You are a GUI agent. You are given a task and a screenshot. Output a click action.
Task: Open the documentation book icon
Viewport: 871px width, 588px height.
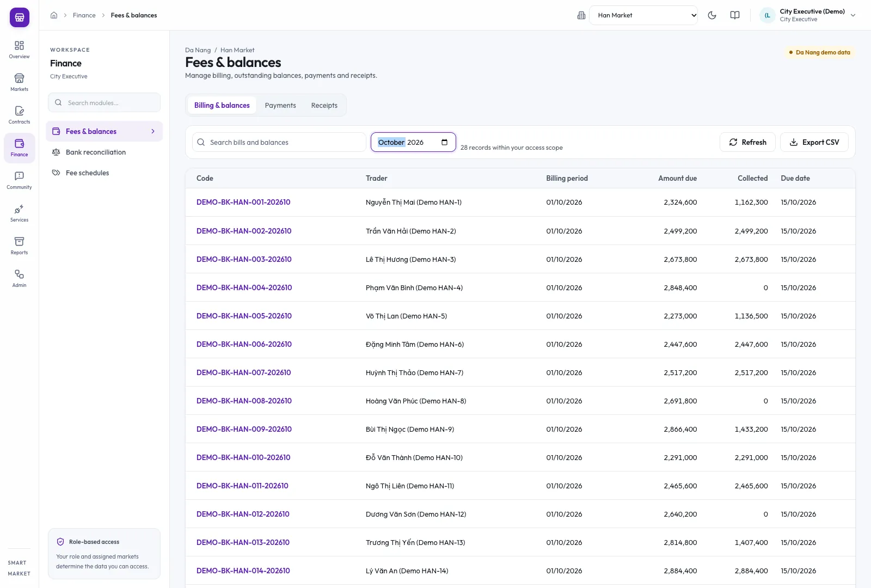pos(735,15)
